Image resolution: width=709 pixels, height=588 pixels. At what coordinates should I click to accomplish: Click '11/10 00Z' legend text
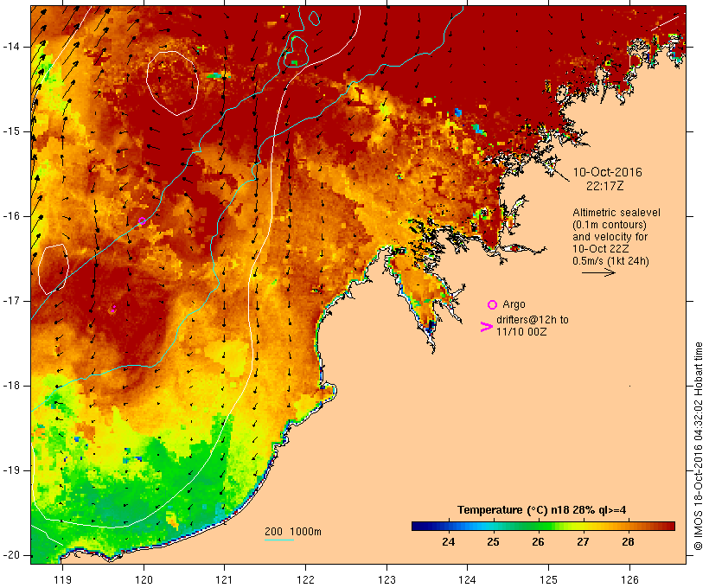click(x=521, y=332)
